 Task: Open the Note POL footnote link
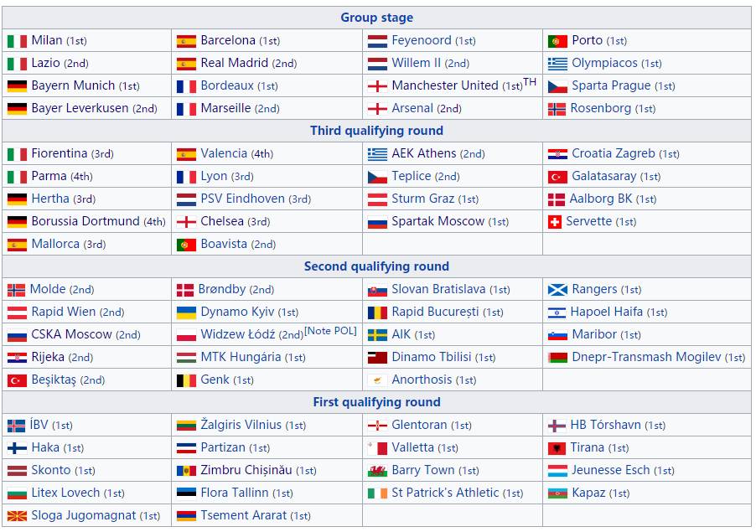pos(330,331)
